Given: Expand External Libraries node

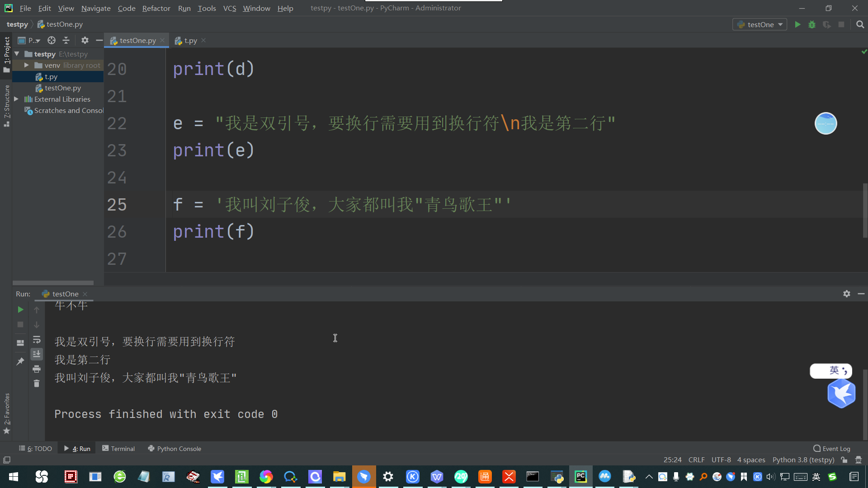Looking at the screenshot, I should (x=16, y=99).
